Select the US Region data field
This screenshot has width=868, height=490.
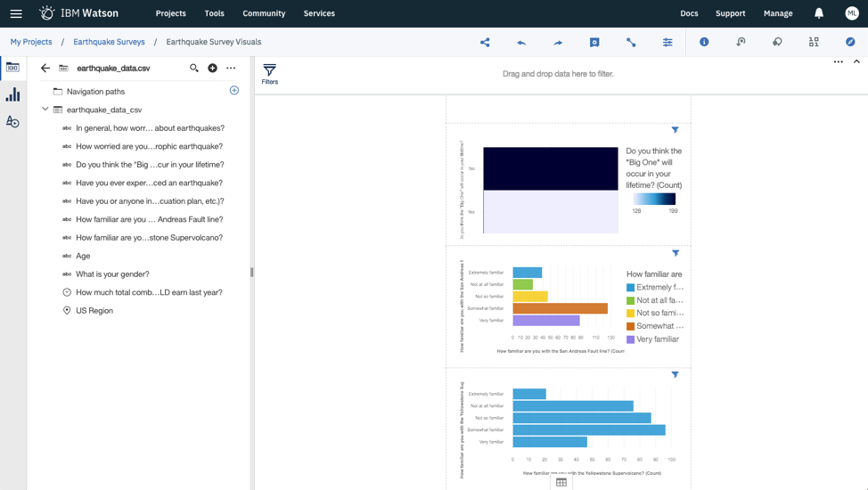point(94,311)
